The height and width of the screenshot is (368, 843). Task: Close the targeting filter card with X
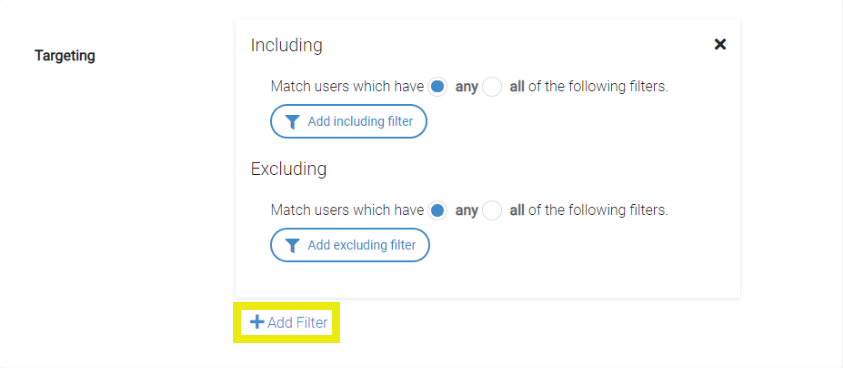[720, 44]
